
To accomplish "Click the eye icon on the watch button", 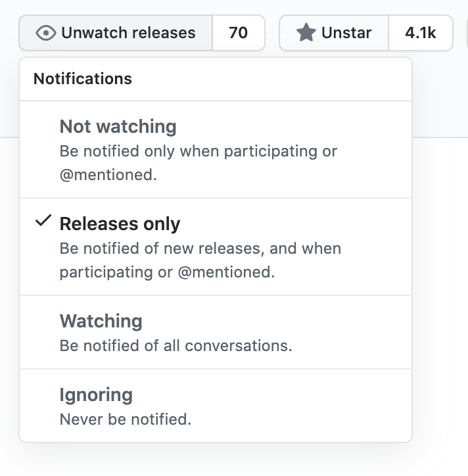I will click(45, 33).
